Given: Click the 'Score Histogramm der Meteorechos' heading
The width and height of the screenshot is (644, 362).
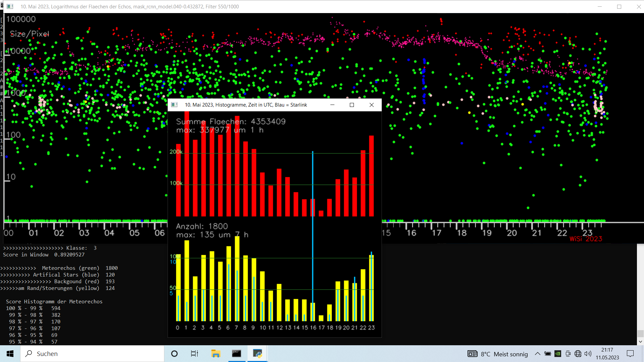Looking at the screenshot, I should [54, 302].
